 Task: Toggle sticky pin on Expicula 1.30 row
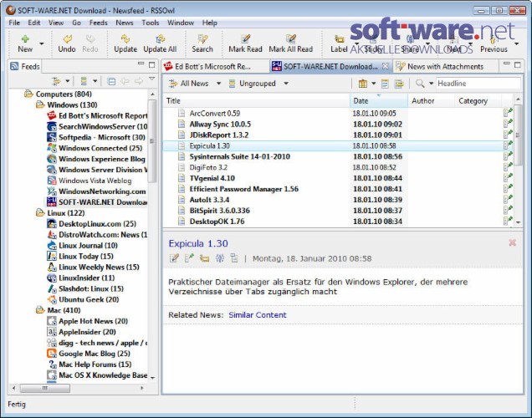(x=508, y=145)
